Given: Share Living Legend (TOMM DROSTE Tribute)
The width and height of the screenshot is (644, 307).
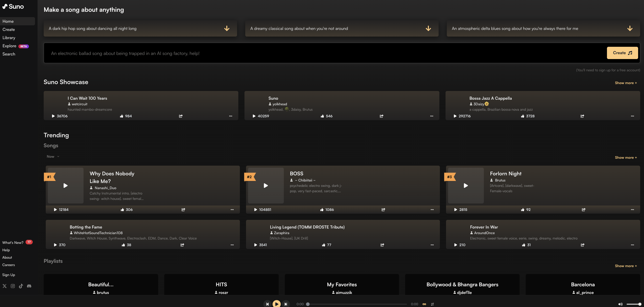Looking at the screenshot, I should tap(382, 245).
